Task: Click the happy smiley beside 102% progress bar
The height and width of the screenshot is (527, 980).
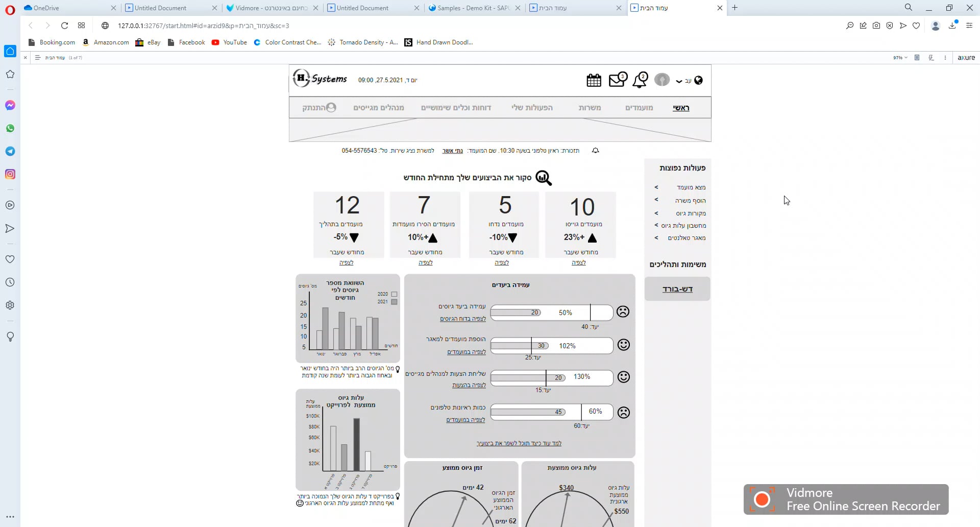Action: [623, 345]
